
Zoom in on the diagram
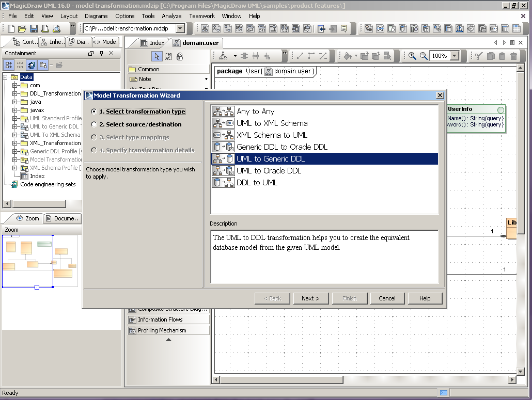coord(412,56)
